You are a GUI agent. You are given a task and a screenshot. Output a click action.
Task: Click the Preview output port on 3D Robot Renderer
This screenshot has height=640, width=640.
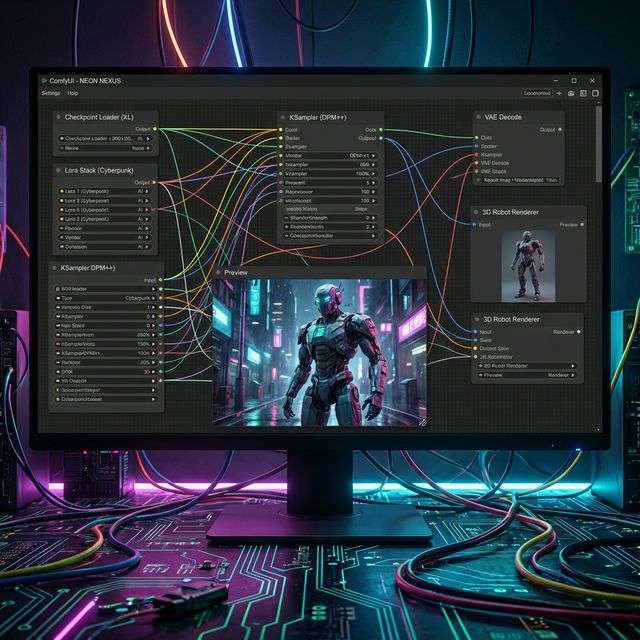[x=582, y=224]
